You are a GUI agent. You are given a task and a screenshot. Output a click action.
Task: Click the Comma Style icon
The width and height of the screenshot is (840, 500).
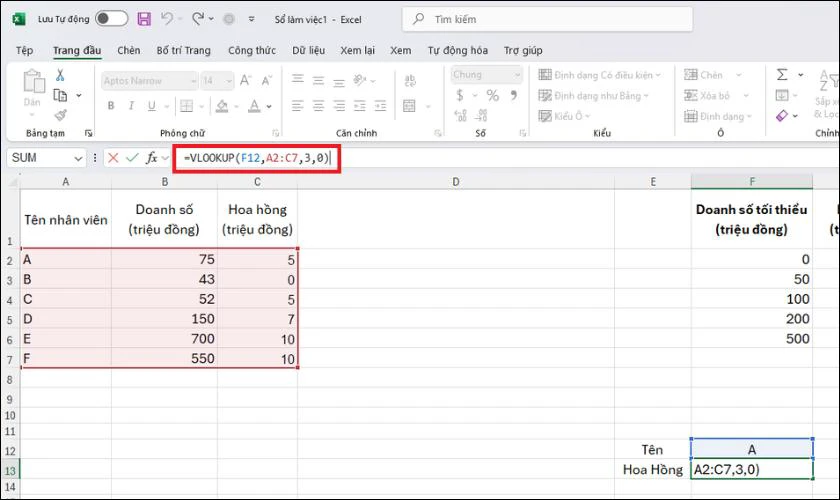pos(514,95)
